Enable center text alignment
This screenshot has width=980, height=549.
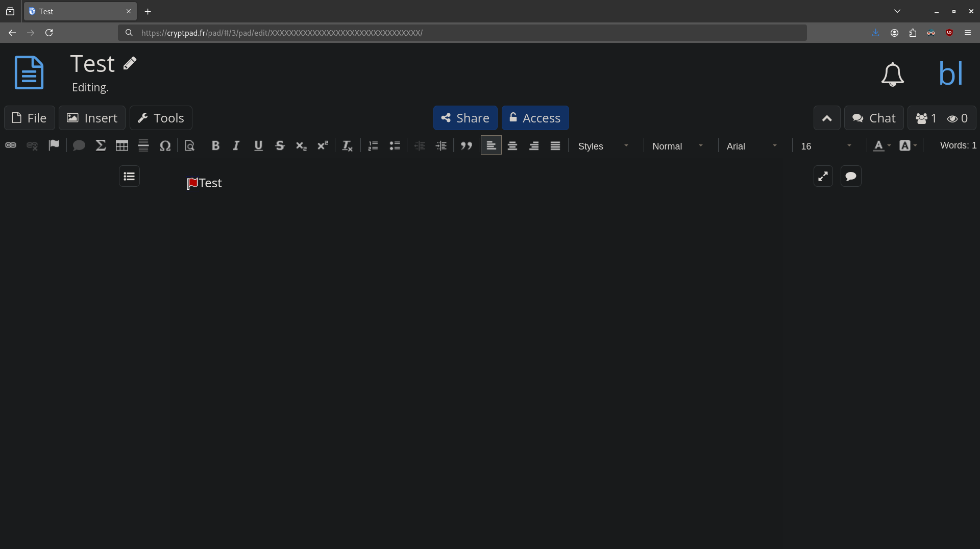click(x=512, y=146)
